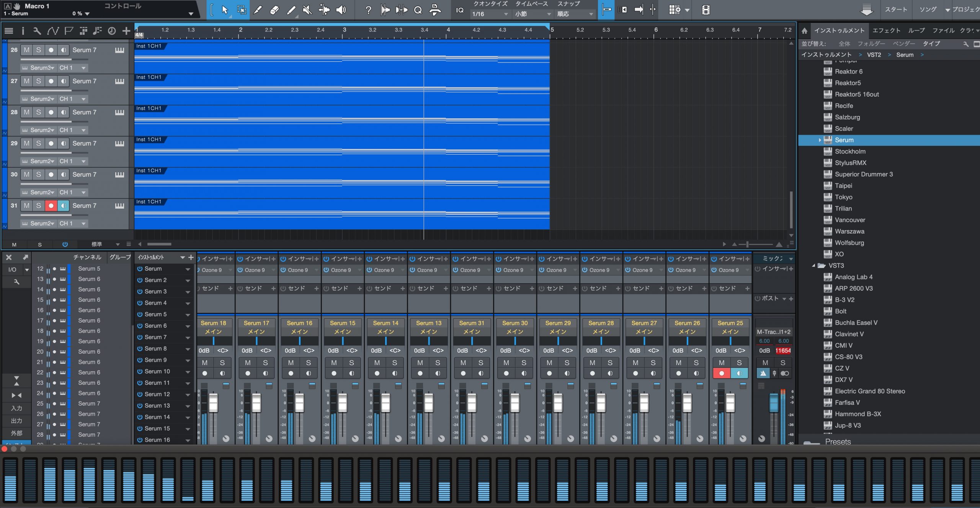Viewport: 980px width, 508px height.
Task: Open the チャンネル mixer tab
Action: [87, 257]
